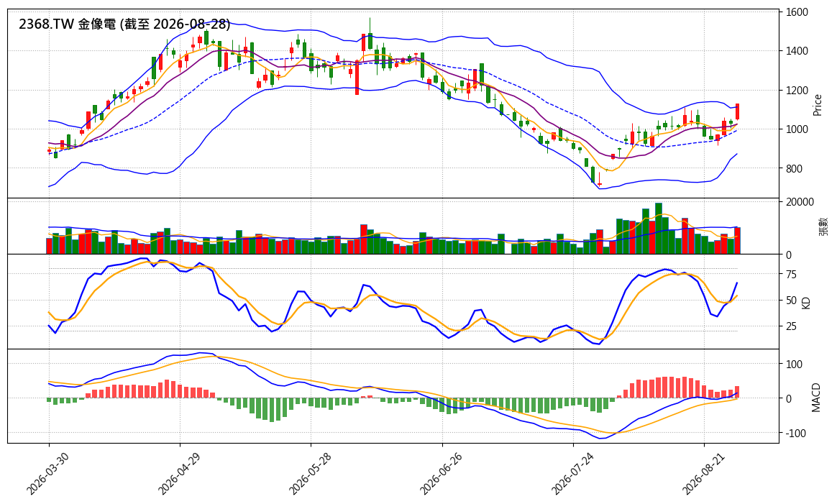Click the Price axis label

818,105
